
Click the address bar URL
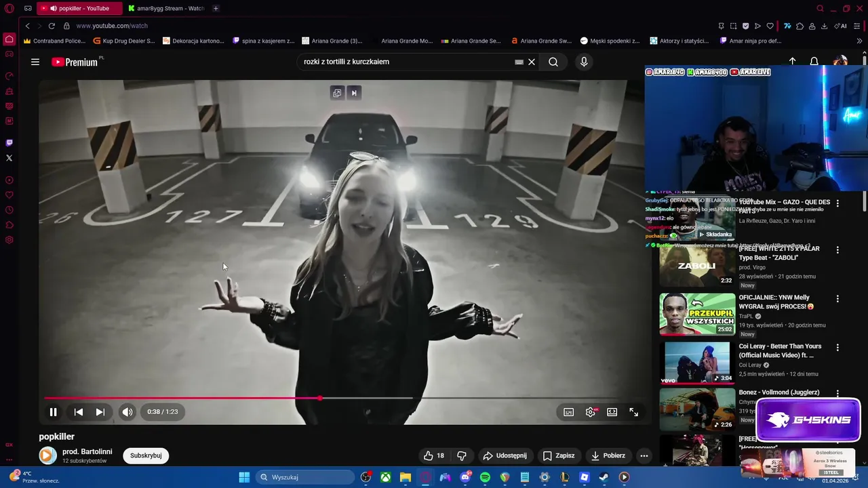[112, 26]
